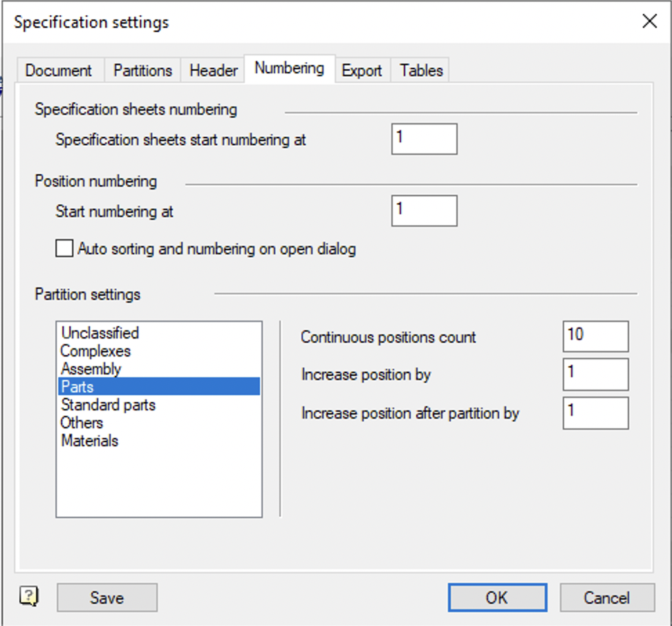Viewport: 672px width, 626px height.
Task: Click the Continuous positions count field
Action: 595,336
